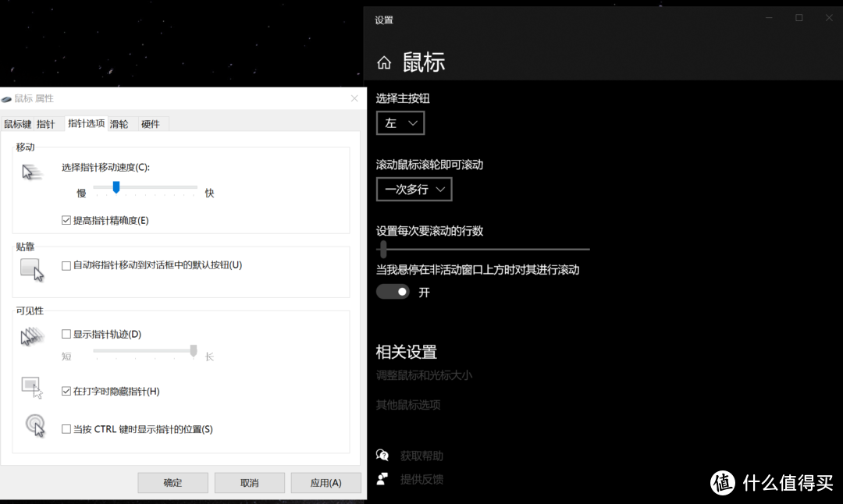Viewport: 843px width, 504px height.
Task: Click the home icon in Settings window
Action: [x=384, y=63]
